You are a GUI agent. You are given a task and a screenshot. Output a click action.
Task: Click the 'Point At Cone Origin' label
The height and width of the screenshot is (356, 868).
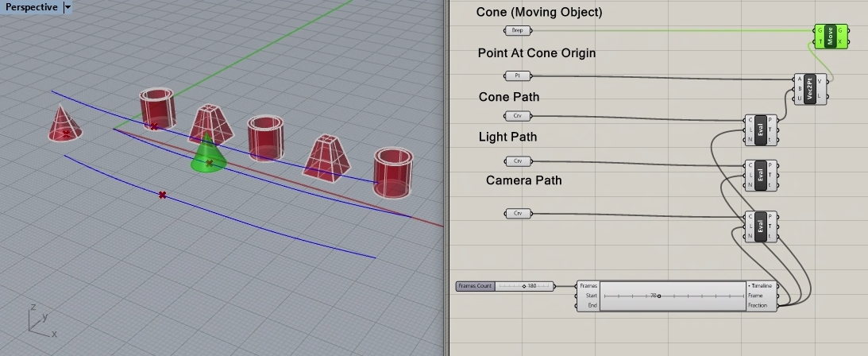pyautogui.click(x=537, y=53)
